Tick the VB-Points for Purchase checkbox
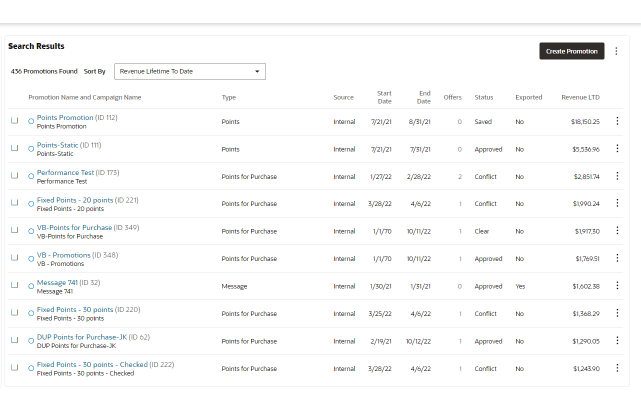The image size is (641, 398). click(15, 230)
